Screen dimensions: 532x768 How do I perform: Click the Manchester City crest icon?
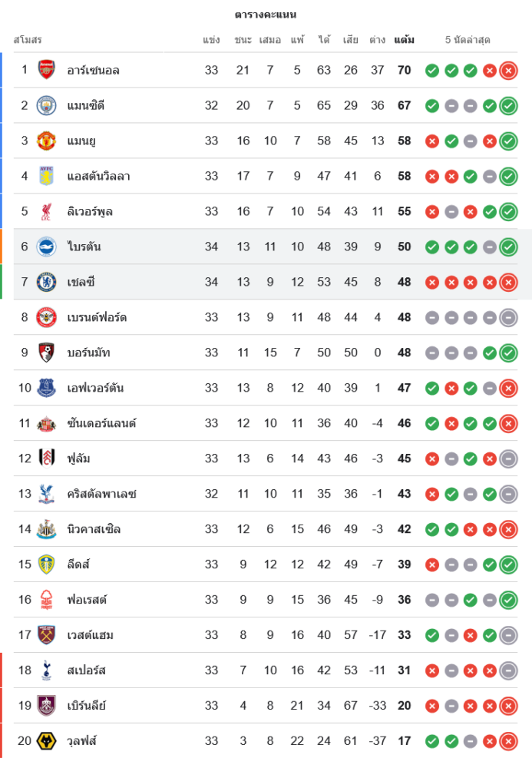(47, 106)
